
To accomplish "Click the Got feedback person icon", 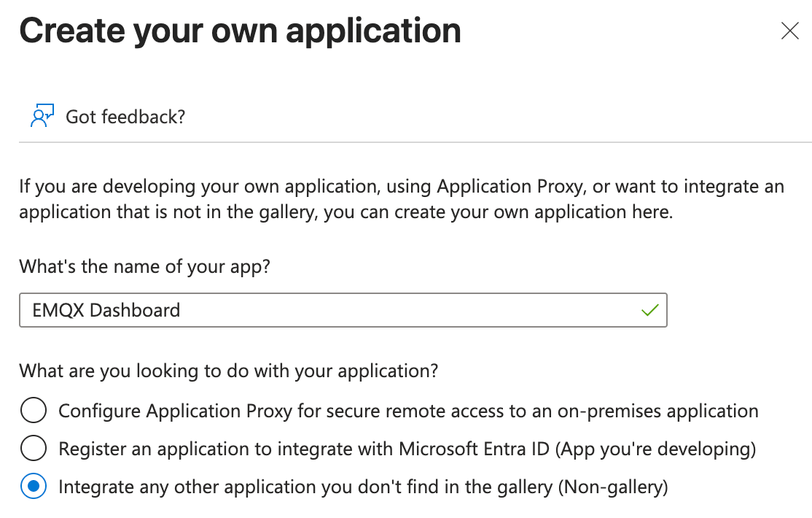I will [42, 115].
